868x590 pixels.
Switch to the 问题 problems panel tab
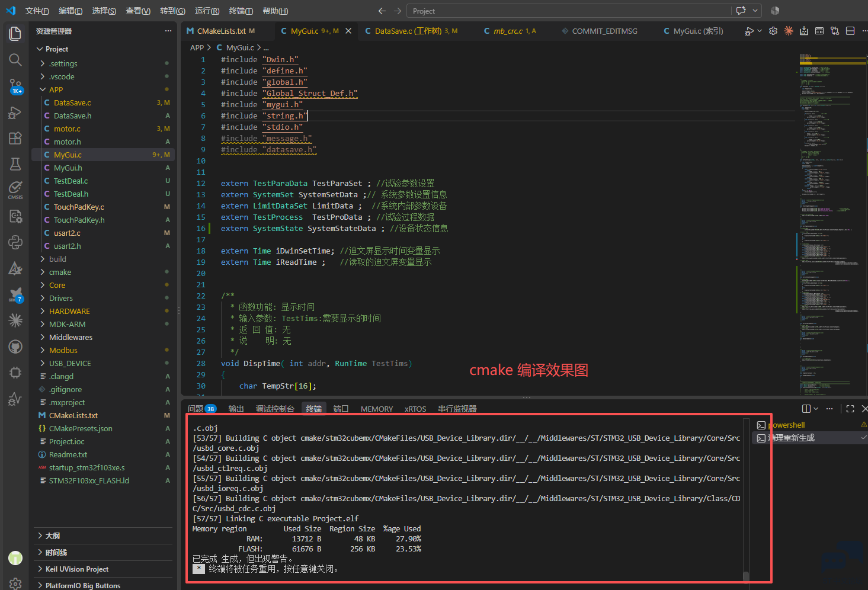coord(201,409)
